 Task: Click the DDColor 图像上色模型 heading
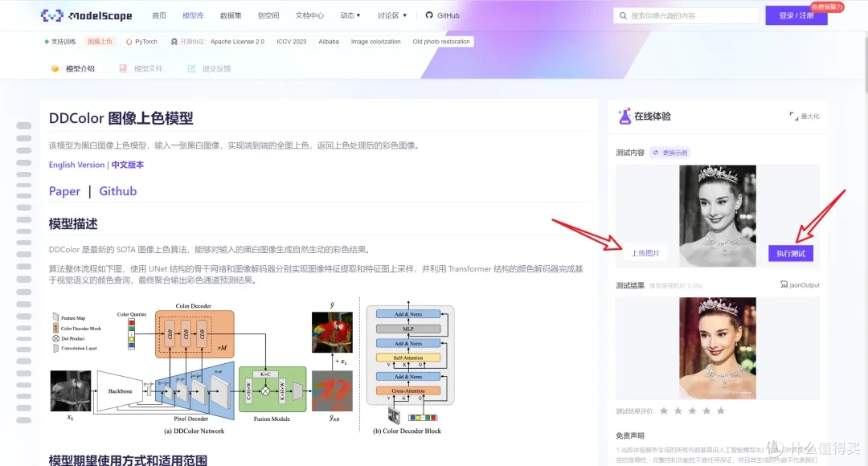coord(121,118)
